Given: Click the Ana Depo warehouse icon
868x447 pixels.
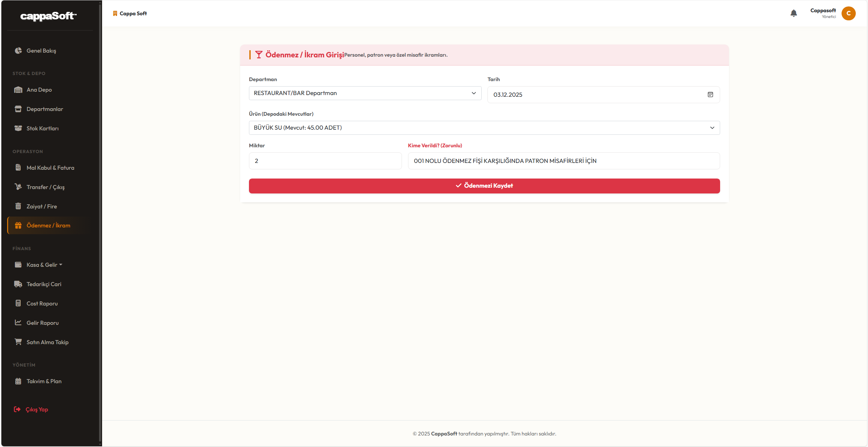Looking at the screenshot, I should tap(18, 90).
